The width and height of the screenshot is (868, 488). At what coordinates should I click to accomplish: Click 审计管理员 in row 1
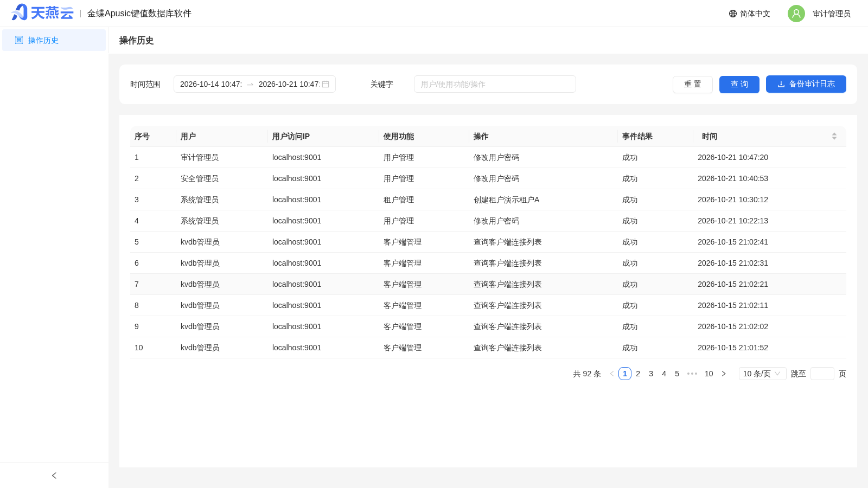coord(200,157)
